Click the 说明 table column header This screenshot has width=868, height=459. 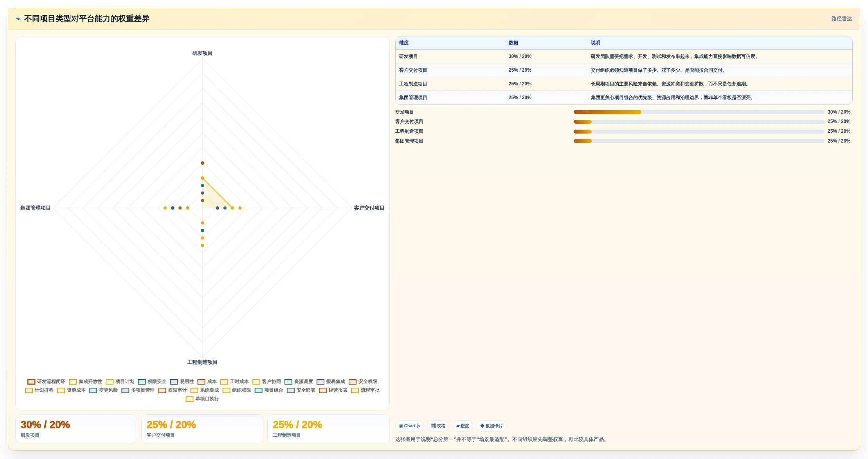click(x=595, y=43)
